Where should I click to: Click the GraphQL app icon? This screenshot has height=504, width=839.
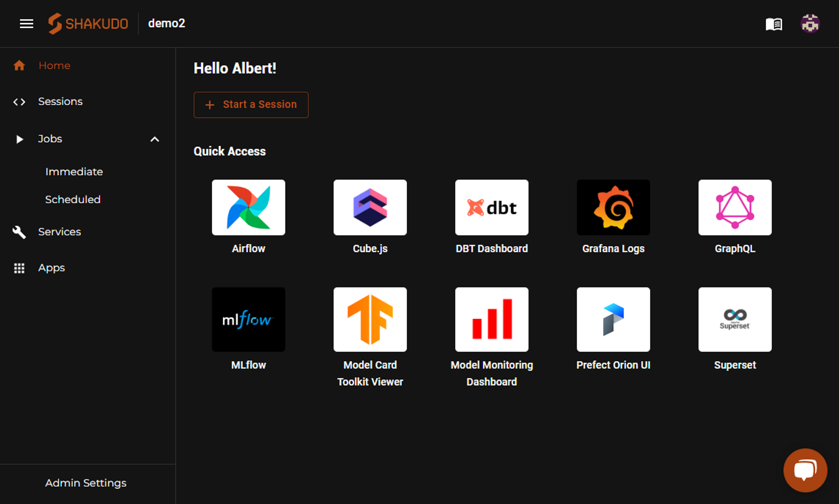(735, 208)
